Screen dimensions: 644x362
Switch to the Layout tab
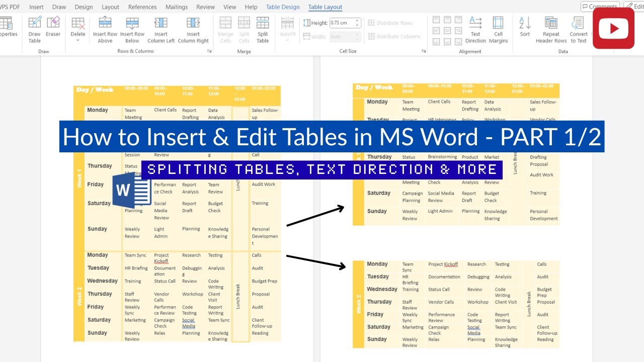click(x=111, y=7)
